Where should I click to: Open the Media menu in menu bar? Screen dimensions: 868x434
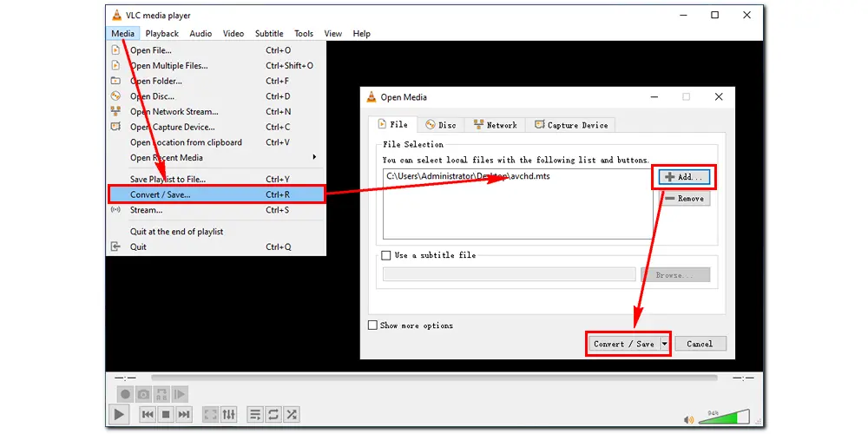click(122, 33)
